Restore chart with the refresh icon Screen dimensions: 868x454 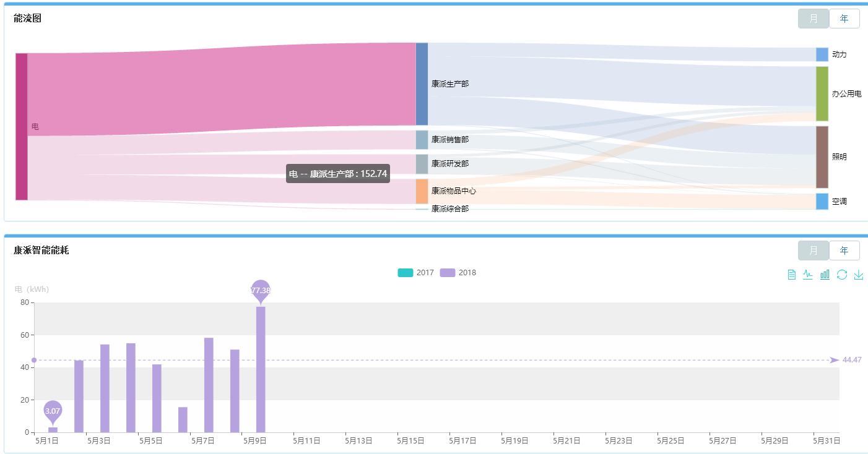[x=841, y=275]
